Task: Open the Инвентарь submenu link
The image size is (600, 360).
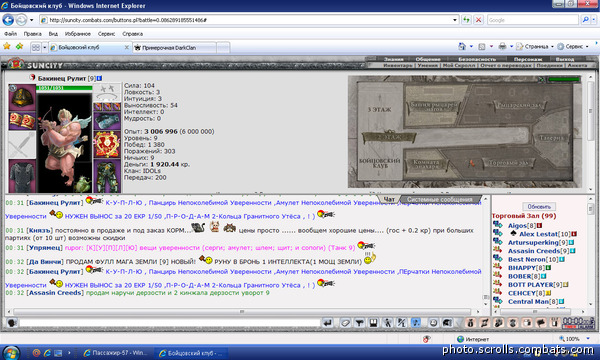Action: 398,65
